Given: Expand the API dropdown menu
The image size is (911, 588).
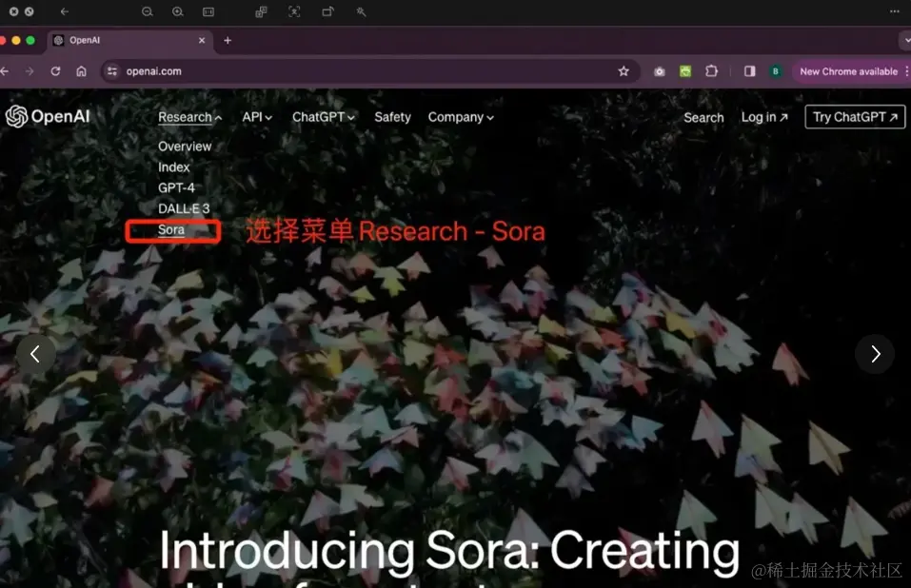Looking at the screenshot, I should click(257, 117).
